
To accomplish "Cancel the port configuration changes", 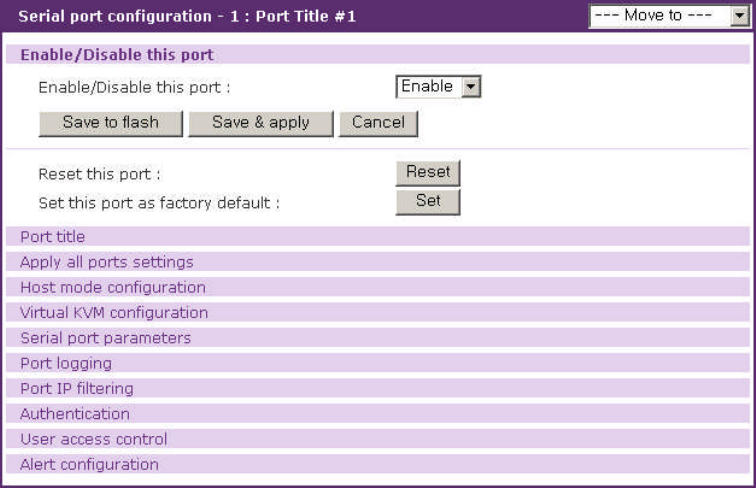I will (378, 123).
